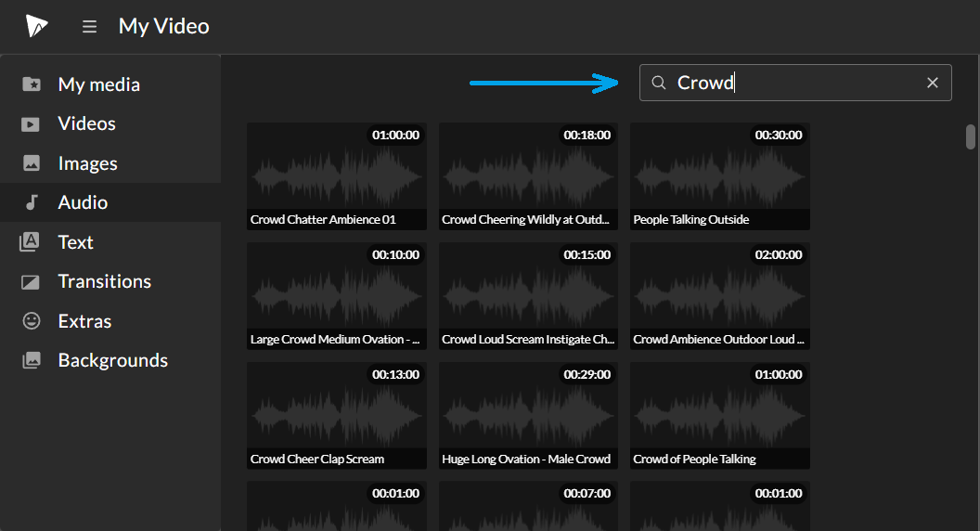The height and width of the screenshot is (531, 980).
Task: Click the 00:18:00 duration badge
Action: (x=587, y=136)
